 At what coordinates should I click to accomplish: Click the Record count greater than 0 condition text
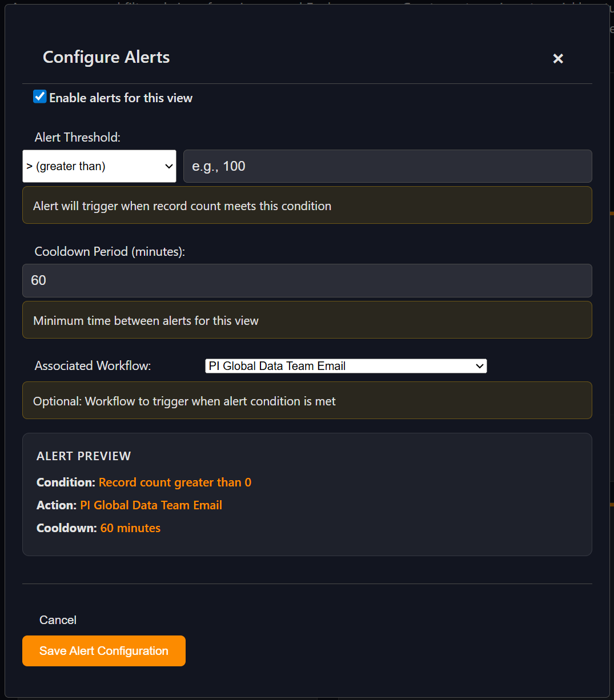point(175,482)
